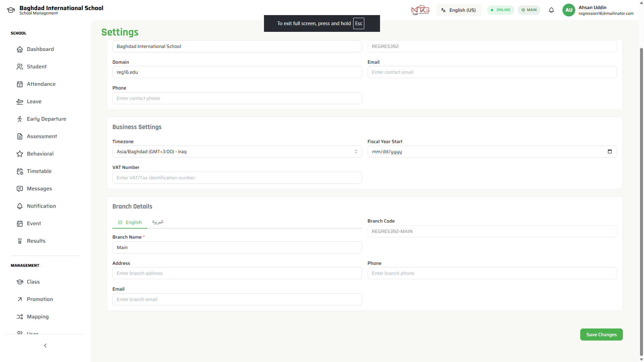644x362 pixels.
Task: Click the Branch Code REGRES392-MAIN field
Action: pyautogui.click(x=492, y=231)
